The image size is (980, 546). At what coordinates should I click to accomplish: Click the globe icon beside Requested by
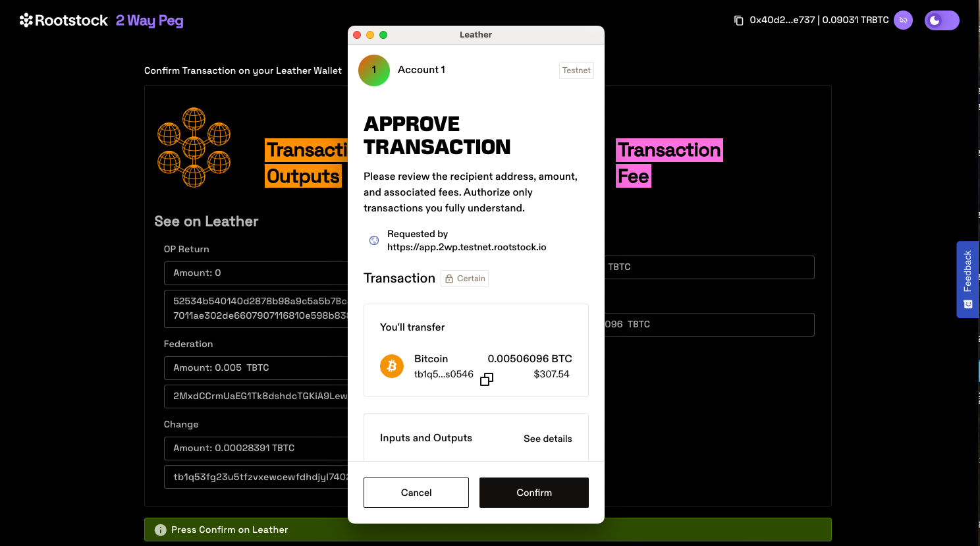click(x=374, y=240)
